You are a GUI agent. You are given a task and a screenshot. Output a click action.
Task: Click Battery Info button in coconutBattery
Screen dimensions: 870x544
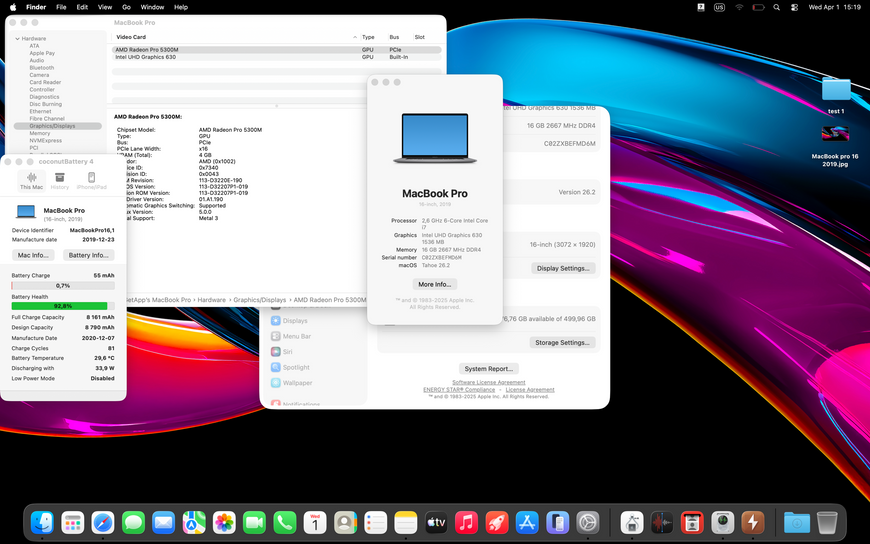[88, 255]
